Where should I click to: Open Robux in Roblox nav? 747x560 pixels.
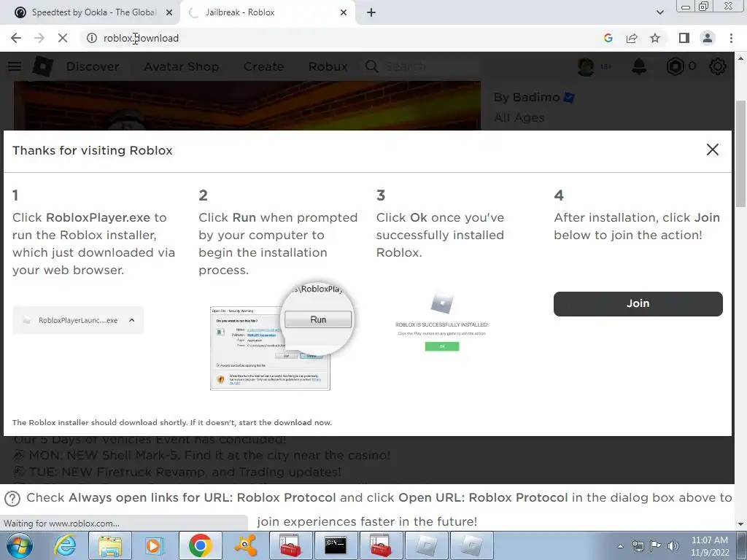(x=328, y=66)
